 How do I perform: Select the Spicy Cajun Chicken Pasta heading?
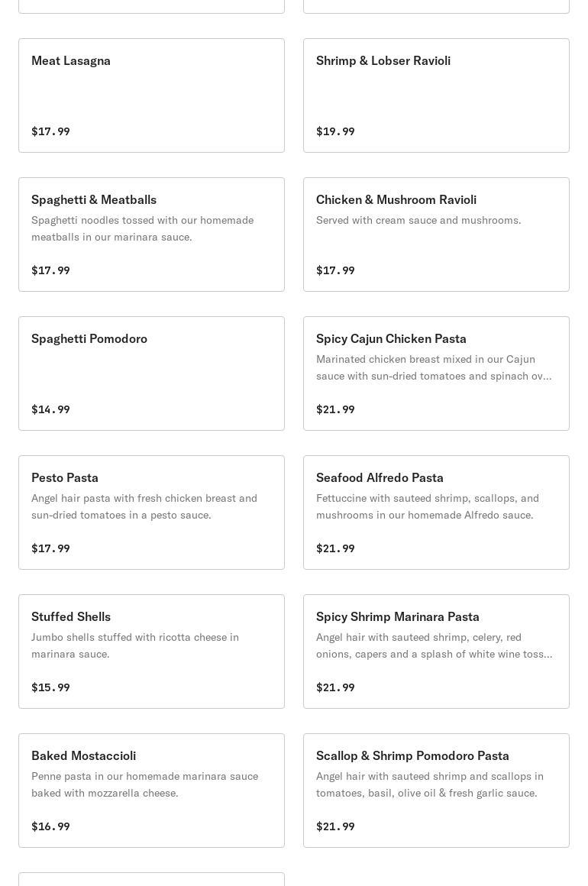pos(391,339)
